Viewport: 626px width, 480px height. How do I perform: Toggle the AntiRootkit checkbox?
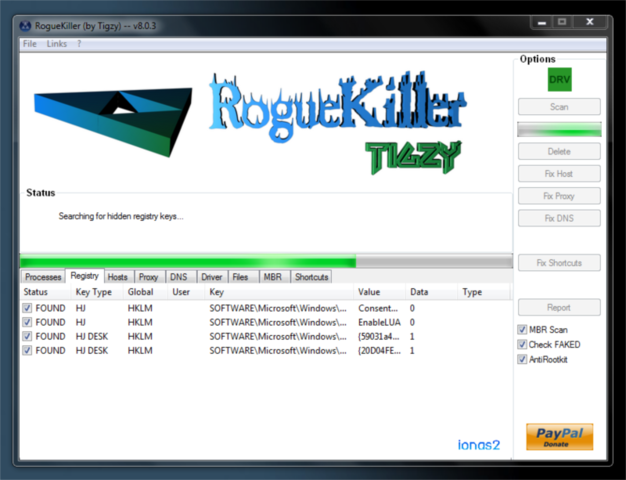[522, 359]
